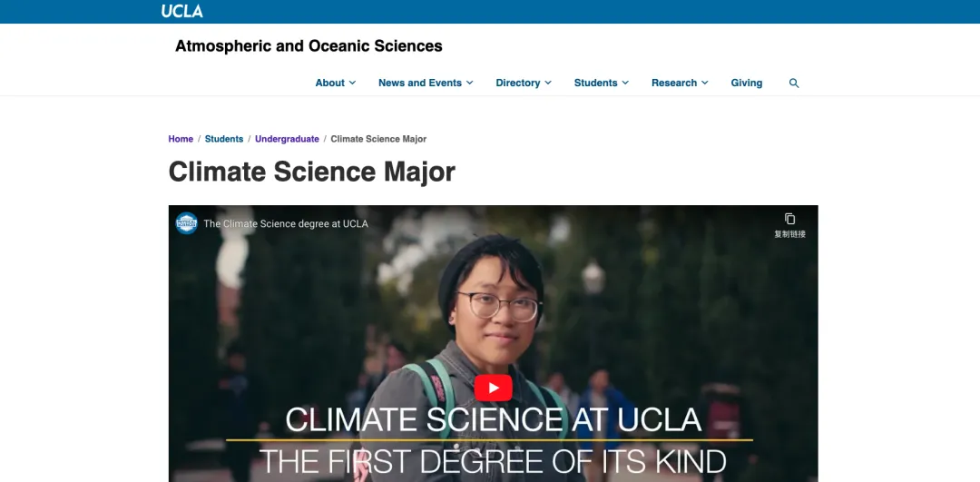
Task: Open the channel avatar on the video
Action: point(187,223)
